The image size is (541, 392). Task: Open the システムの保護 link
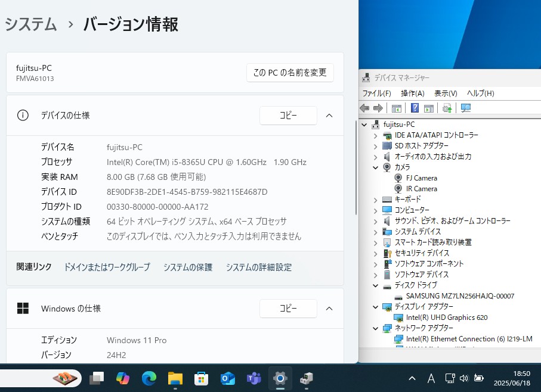[188, 267]
